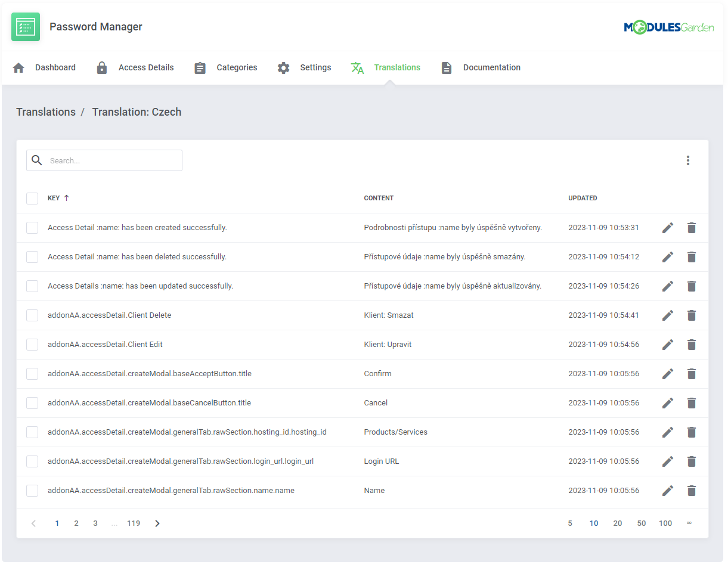728x564 pixels.
Task: Delete the 'has been created successfully' translation
Action: click(x=692, y=228)
